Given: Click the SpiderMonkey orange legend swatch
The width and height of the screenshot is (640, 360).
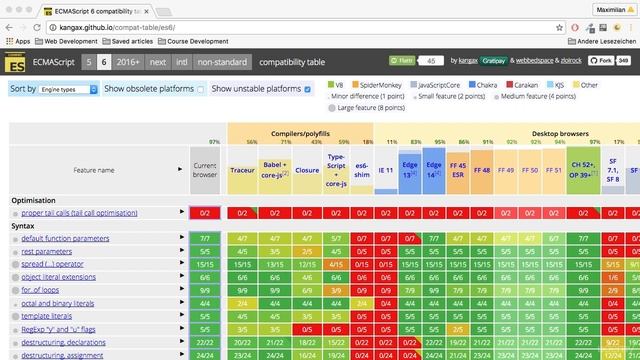Looking at the screenshot, I should 355,84.
